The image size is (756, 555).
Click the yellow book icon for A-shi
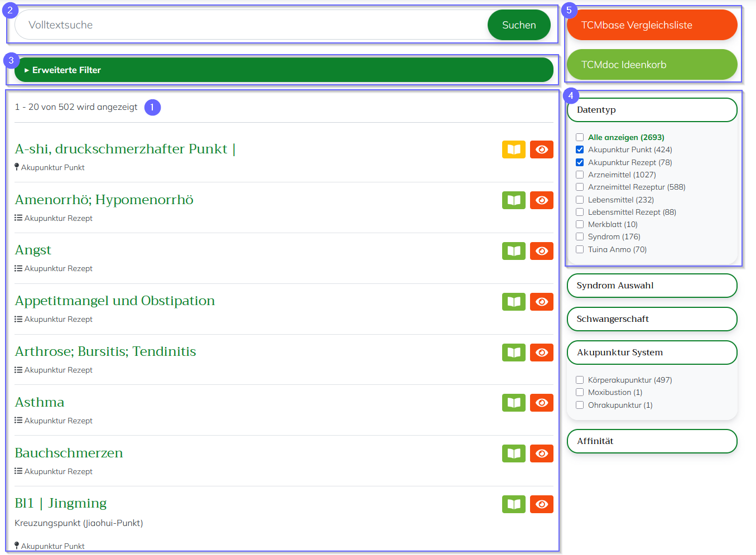[513, 149]
